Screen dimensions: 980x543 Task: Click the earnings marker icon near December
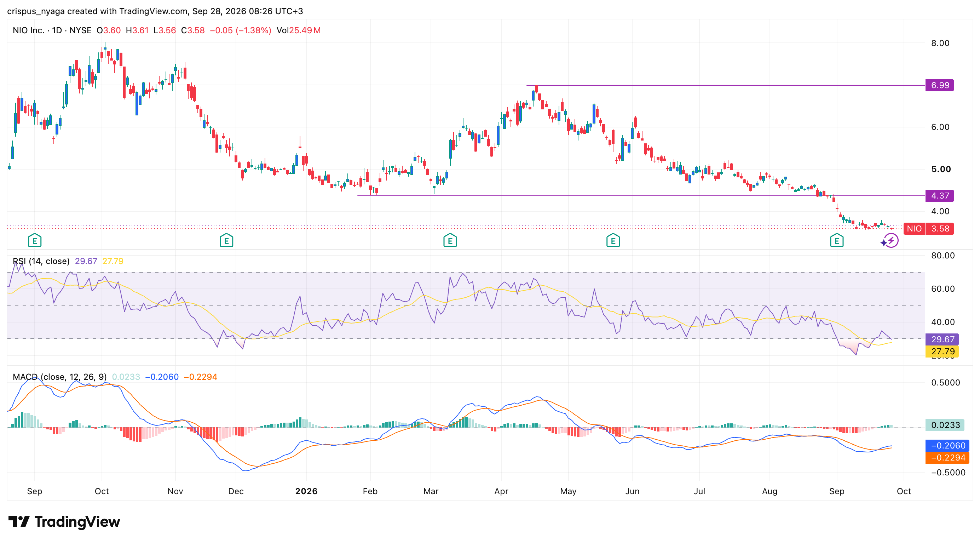pos(226,240)
